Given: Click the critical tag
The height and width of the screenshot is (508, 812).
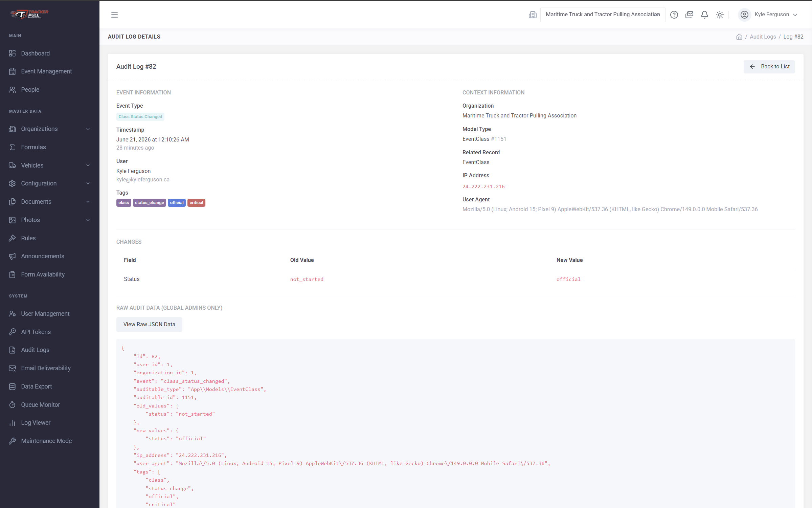Looking at the screenshot, I should point(196,203).
